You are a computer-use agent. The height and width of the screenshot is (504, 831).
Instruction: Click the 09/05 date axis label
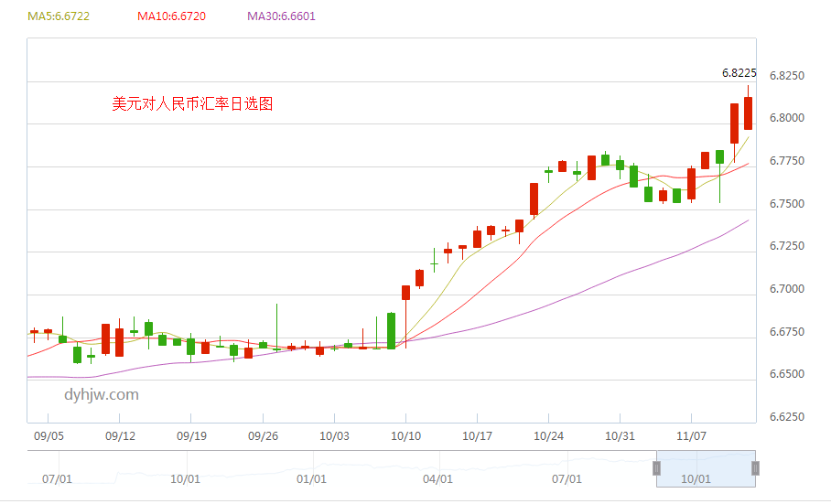[49, 436]
